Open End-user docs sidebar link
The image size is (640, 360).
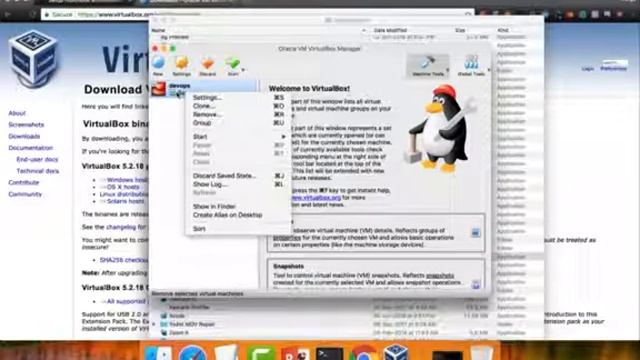tap(37, 159)
